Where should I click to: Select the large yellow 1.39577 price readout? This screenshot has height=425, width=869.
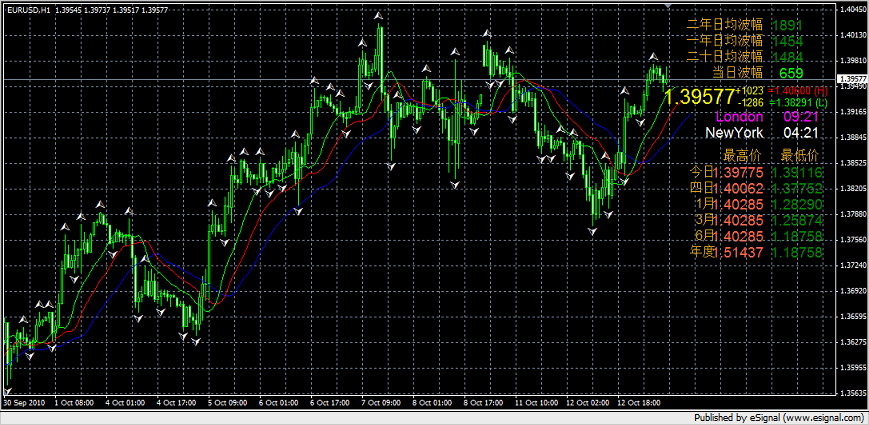pos(699,96)
